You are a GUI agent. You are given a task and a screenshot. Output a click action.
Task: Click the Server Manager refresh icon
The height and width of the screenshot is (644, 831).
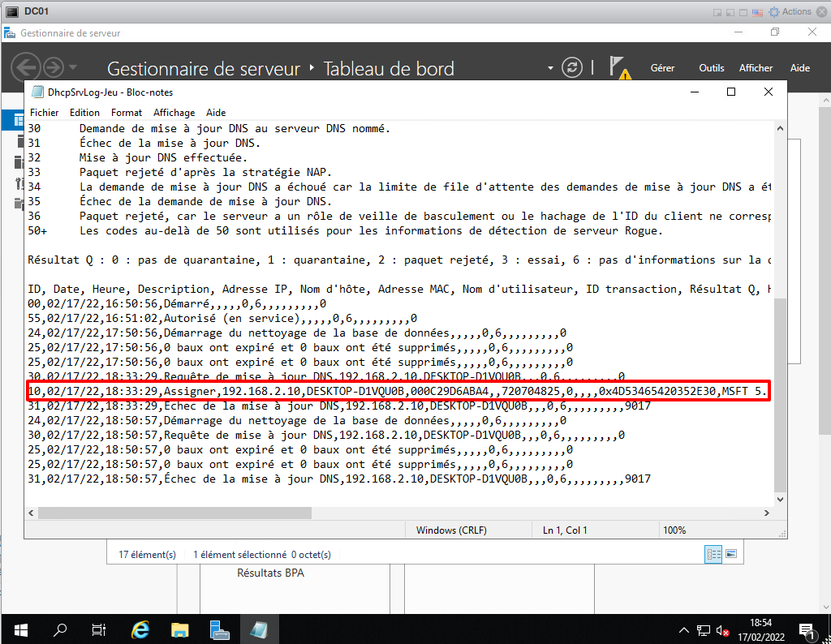click(x=572, y=67)
